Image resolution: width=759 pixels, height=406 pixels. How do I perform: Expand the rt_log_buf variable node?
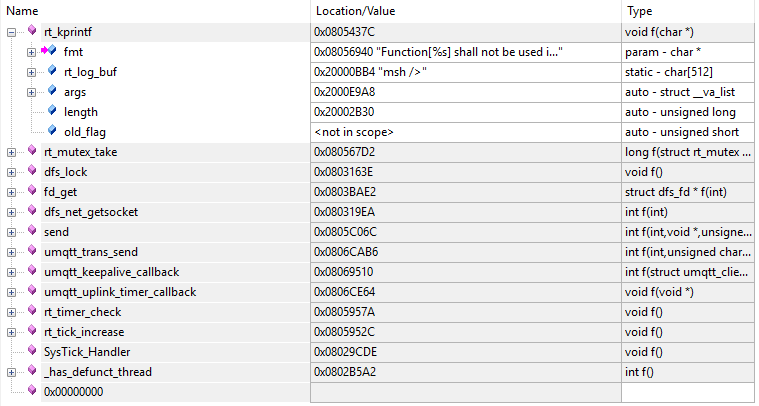click(31, 72)
